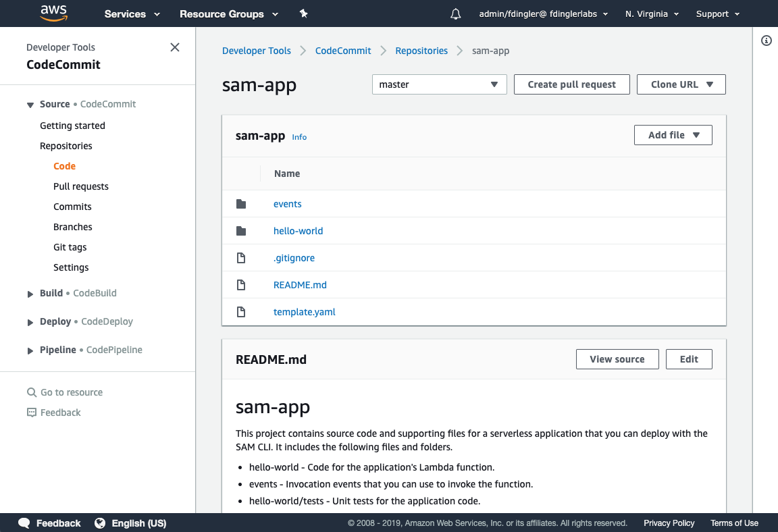Click the AWS logo home icon
Image resolution: width=778 pixels, height=532 pixels.
pos(53,14)
